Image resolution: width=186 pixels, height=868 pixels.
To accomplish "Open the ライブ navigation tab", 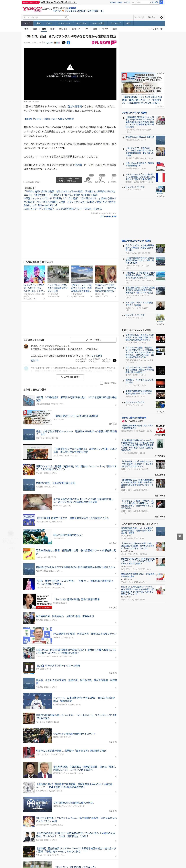I will 49,24.
